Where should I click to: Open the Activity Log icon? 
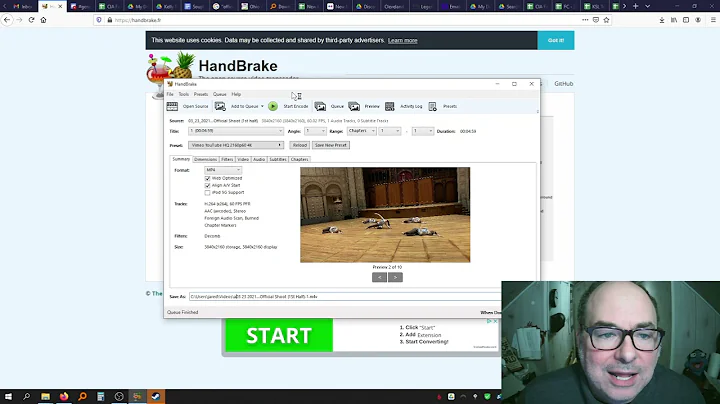coord(389,106)
